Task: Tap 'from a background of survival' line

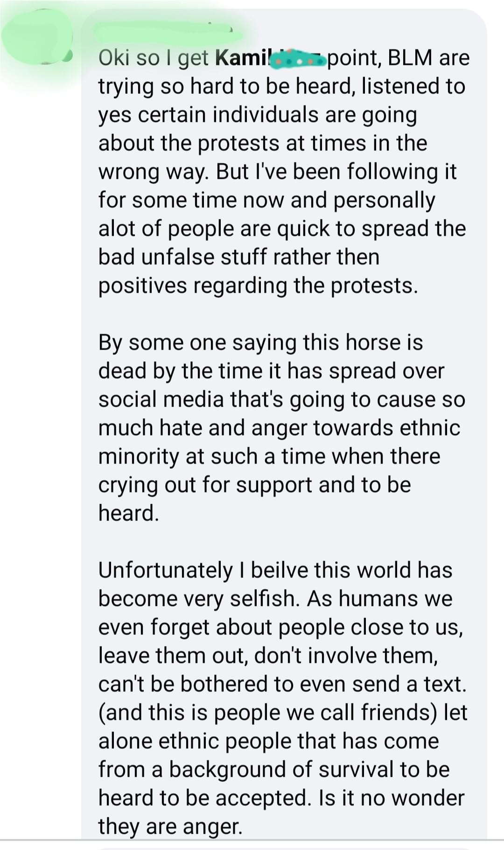Action: click(x=273, y=770)
